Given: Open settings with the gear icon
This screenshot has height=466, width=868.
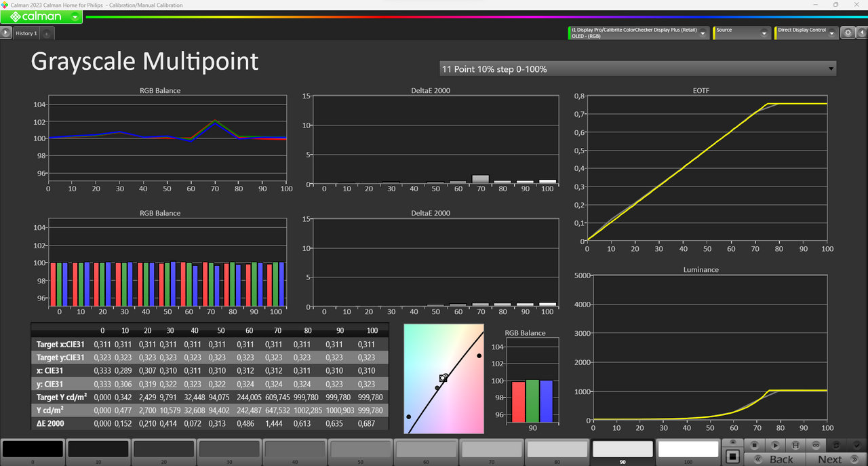Looking at the screenshot, I should (848, 33).
